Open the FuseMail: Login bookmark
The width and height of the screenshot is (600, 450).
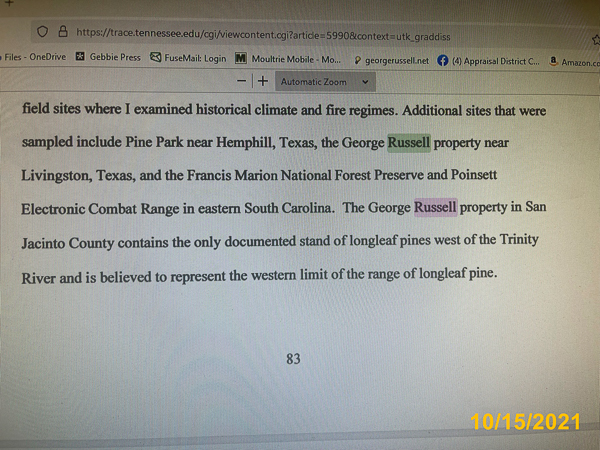click(195, 58)
